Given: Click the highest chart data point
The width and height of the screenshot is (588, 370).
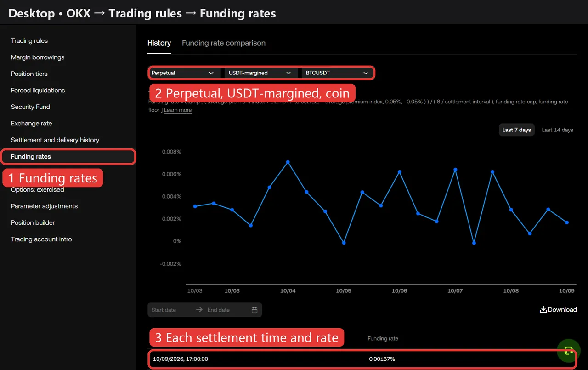Looking at the screenshot, I should [x=288, y=162].
